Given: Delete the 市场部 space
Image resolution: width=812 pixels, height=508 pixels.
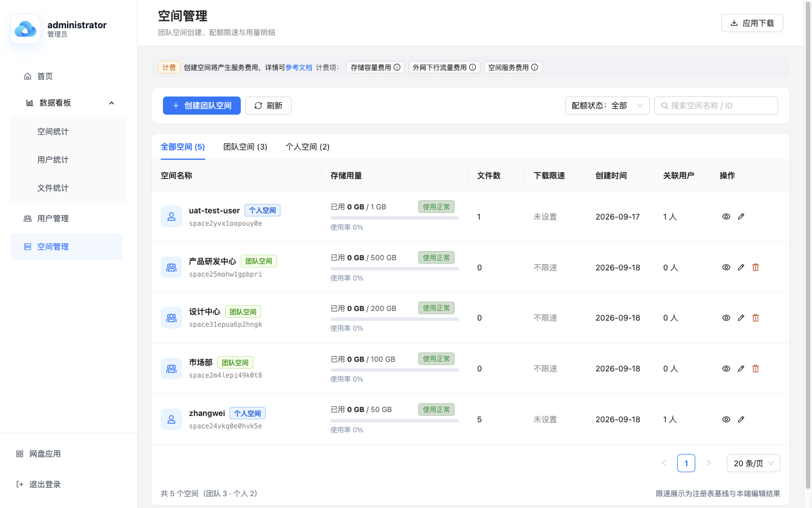Looking at the screenshot, I should 756,369.
